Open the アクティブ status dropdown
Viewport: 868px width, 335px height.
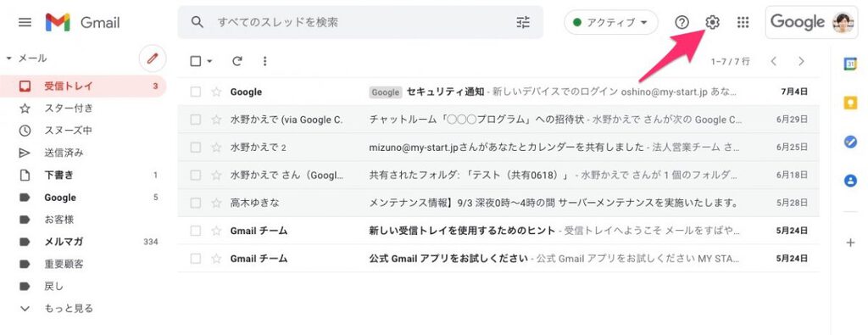[610, 22]
